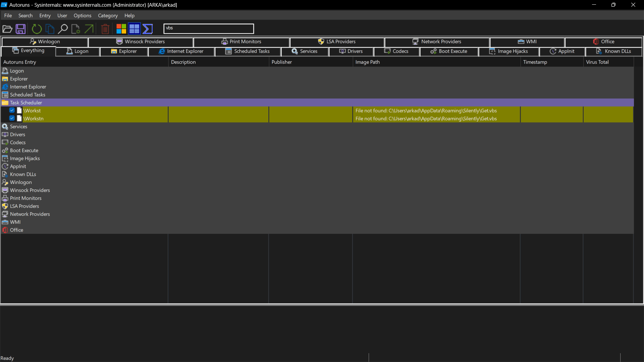The image size is (644, 362).
Task: Sort by the Image Path column header
Action: tap(436, 62)
